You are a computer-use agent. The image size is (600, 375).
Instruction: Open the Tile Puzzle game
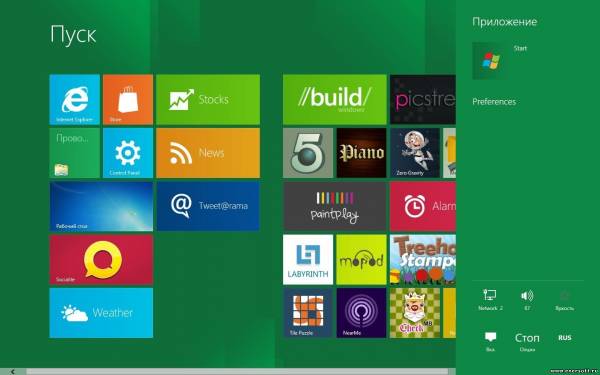308,313
